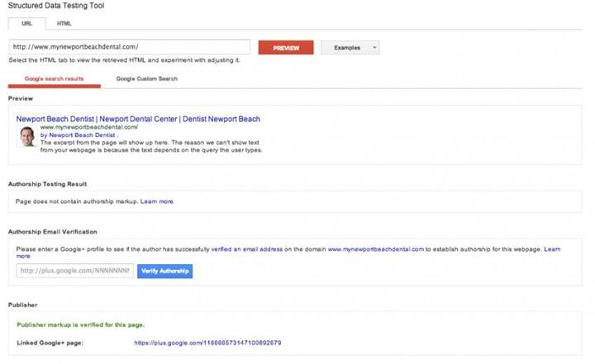
Task: Select the Google search results tab
Action: click(x=55, y=79)
